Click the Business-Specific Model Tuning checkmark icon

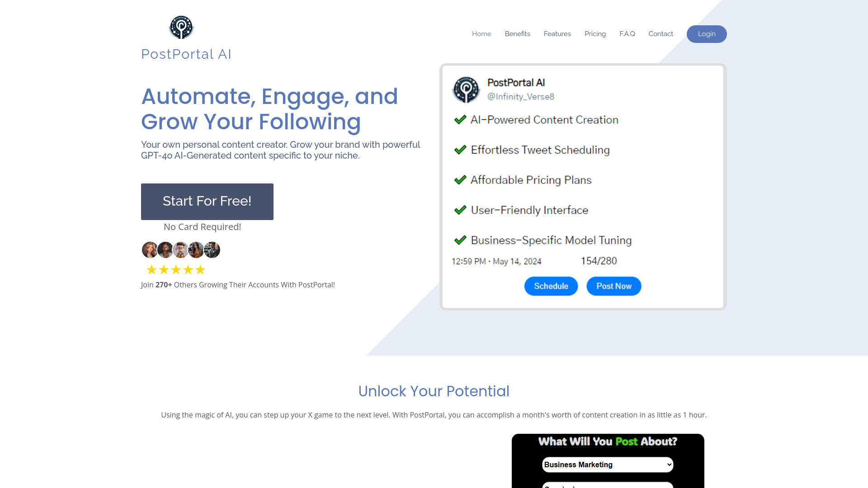(461, 240)
